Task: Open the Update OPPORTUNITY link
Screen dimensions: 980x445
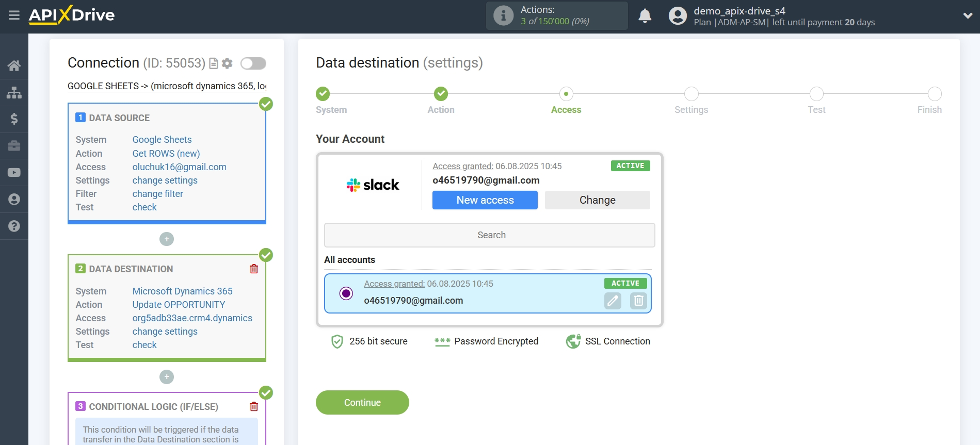Action: tap(179, 305)
